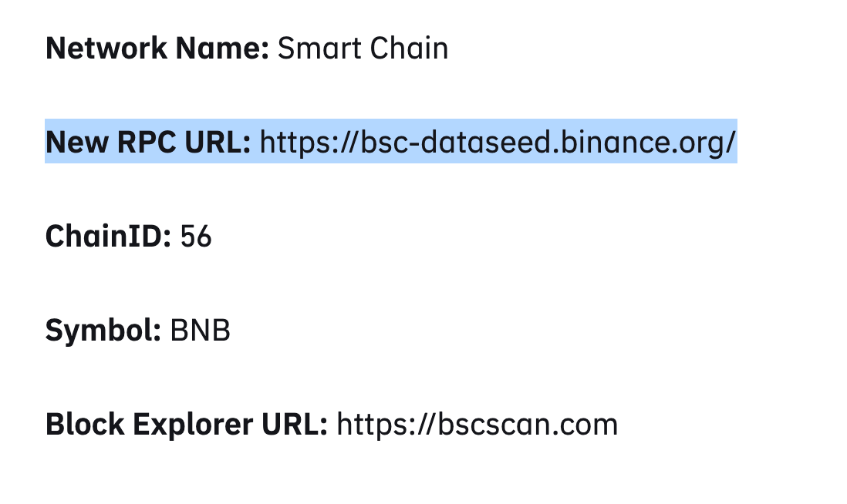The width and height of the screenshot is (847, 504).
Task: Click the word 'Explorer' in the last line
Action: (193, 424)
